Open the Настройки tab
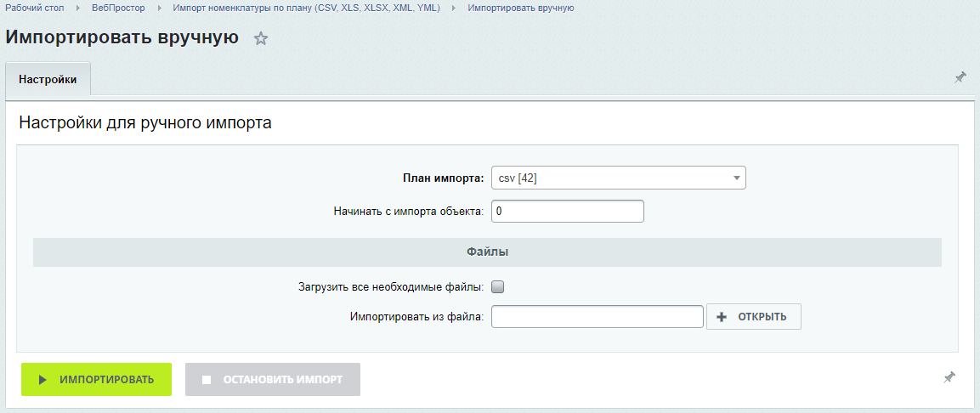 tap(48, 79)
